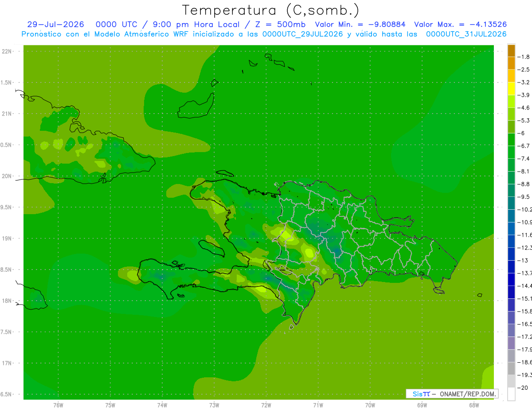Screen dimensions: 532x411
Task: Pick the yellow swatch between -3.2 and -3.9
Action: [x=511, y=89]
